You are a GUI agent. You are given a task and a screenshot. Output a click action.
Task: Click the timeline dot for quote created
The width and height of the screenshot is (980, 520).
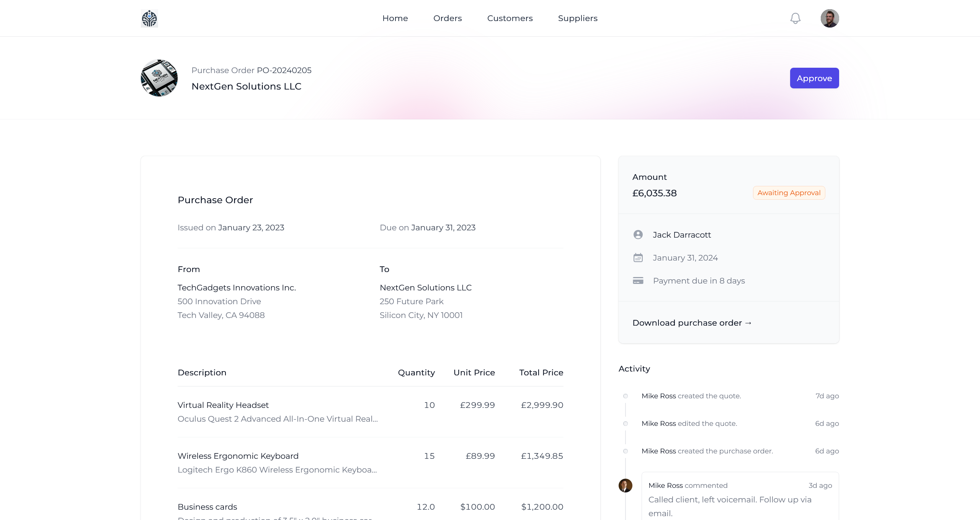pyautogui.click(x=625, y=396)
